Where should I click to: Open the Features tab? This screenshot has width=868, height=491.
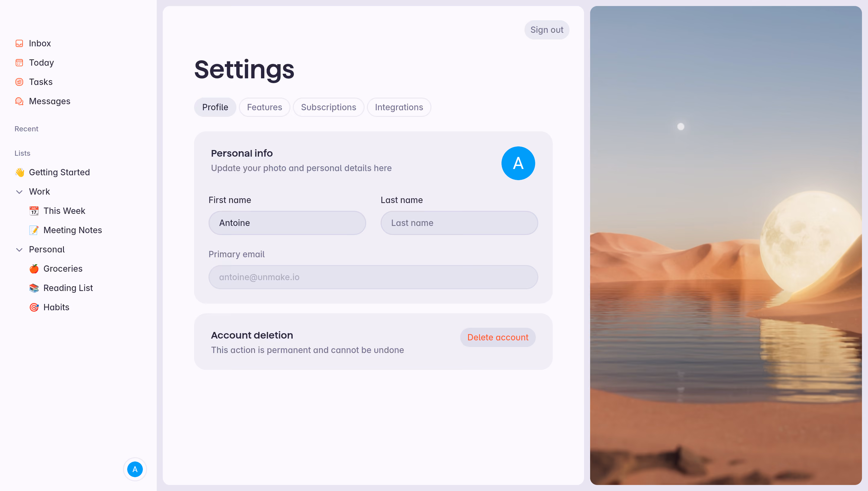(265, 107)
